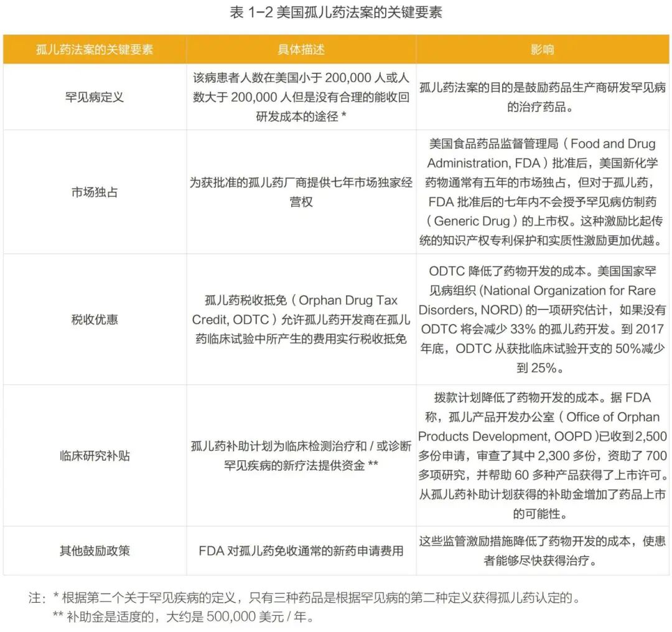672x632 pixels.
Task: Click the 市场独占 row label
Action: tap(95, 192)
